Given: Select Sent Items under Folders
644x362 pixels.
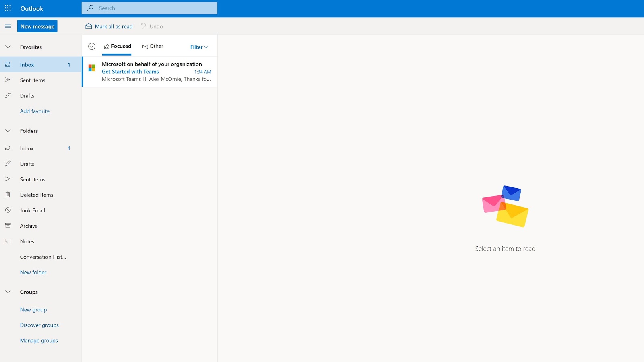Looking at the screenshot, I should tap(41, 179).
